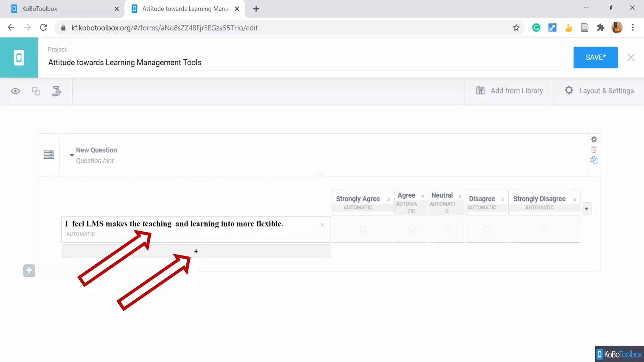Click the show all responses icon
Image resolution: width=644 pixels, height=362 pixels.
(36, 91)
